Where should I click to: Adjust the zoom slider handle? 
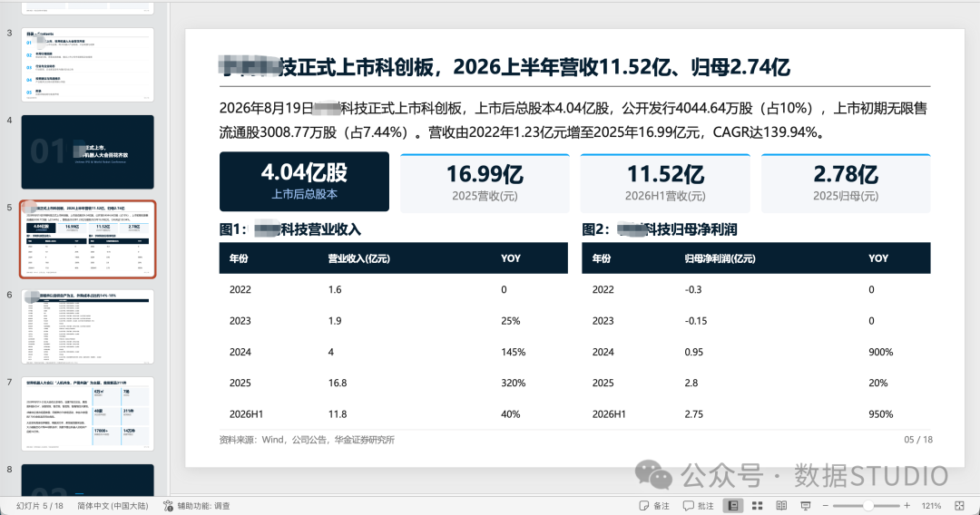[868, 506]
